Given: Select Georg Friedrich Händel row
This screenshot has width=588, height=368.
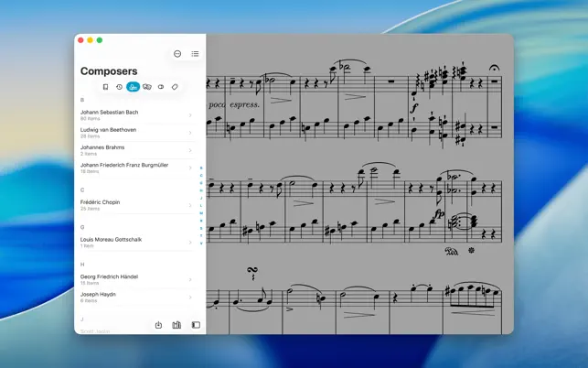Looking at the screenshot, I should coord(137,279).
